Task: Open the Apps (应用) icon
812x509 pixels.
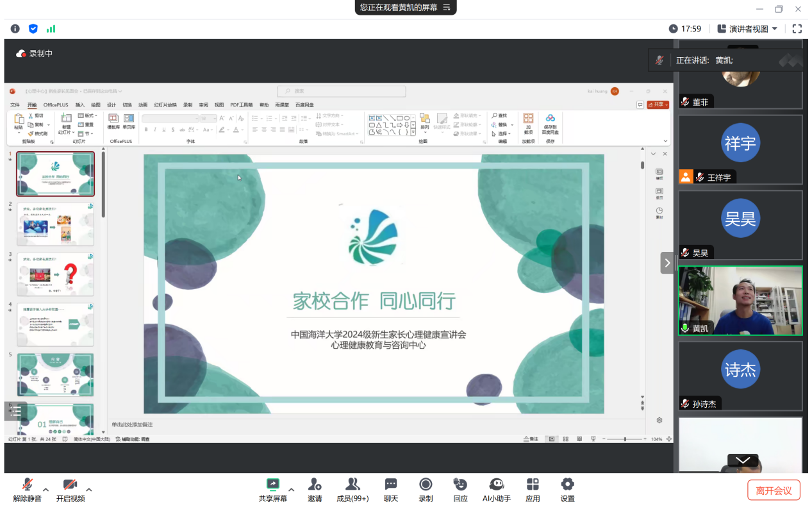Action: pyautogui.click(x=533, y=485)
